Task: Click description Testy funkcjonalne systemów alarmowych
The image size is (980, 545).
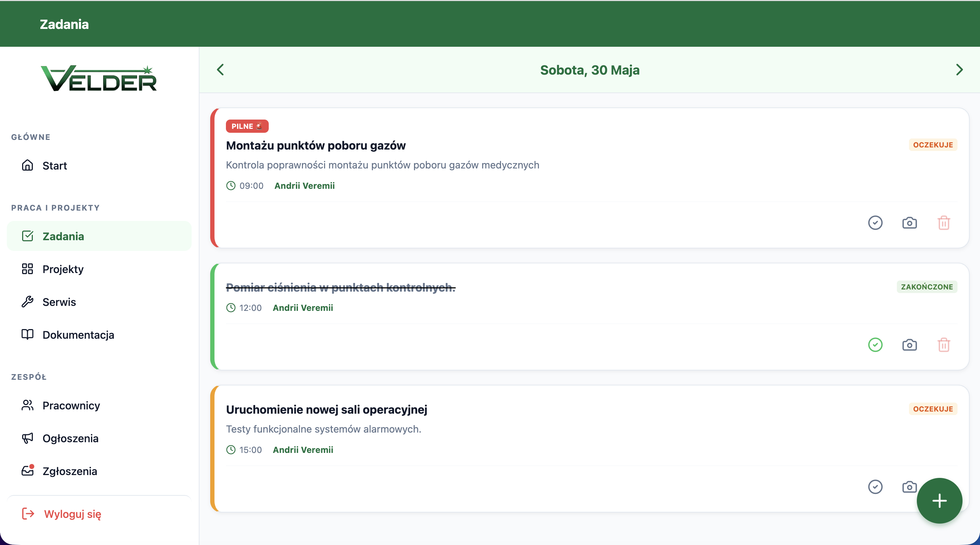Action: coord(323,429)
